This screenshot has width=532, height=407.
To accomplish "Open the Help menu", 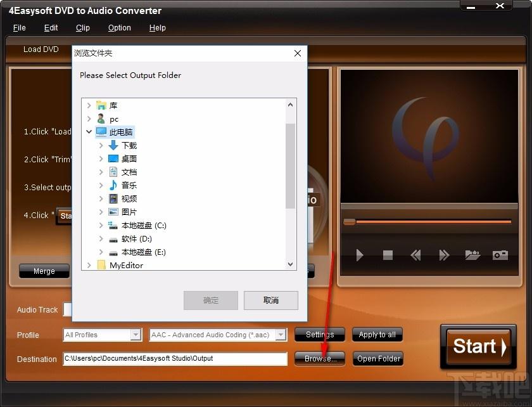I will pos(158,28).
